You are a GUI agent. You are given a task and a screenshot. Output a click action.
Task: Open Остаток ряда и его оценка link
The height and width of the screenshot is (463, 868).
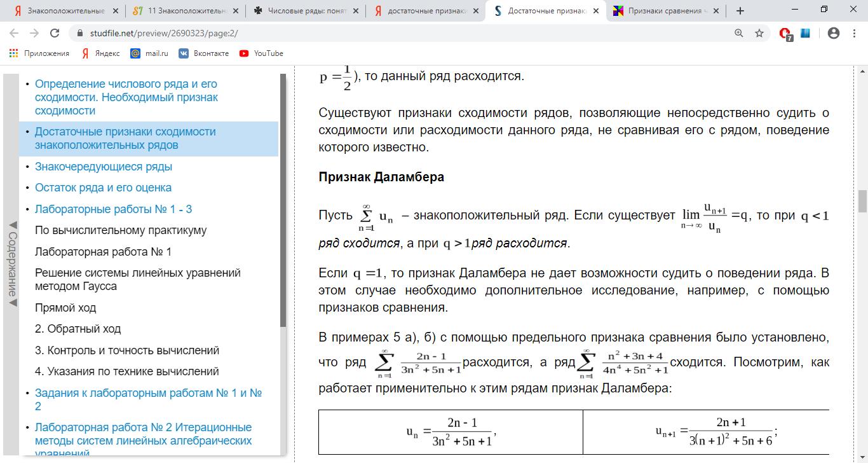103,188
